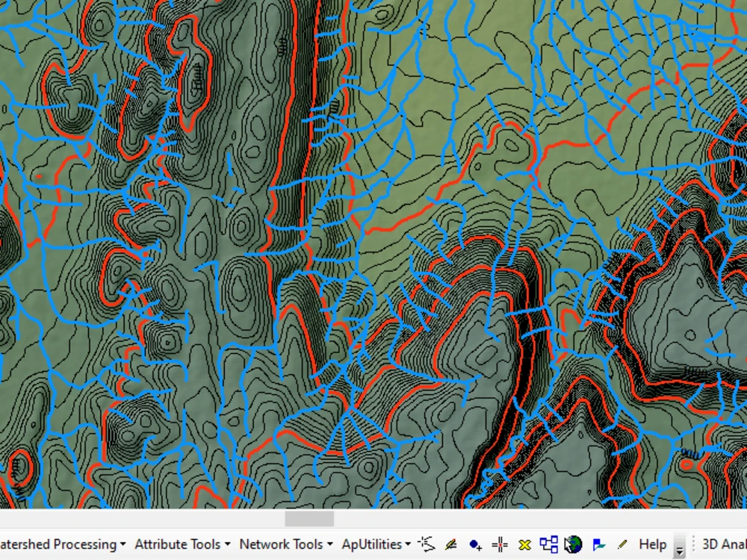Select the pencil edit tool icon
This screenshot has width=747, height=560.
[621, 544]
